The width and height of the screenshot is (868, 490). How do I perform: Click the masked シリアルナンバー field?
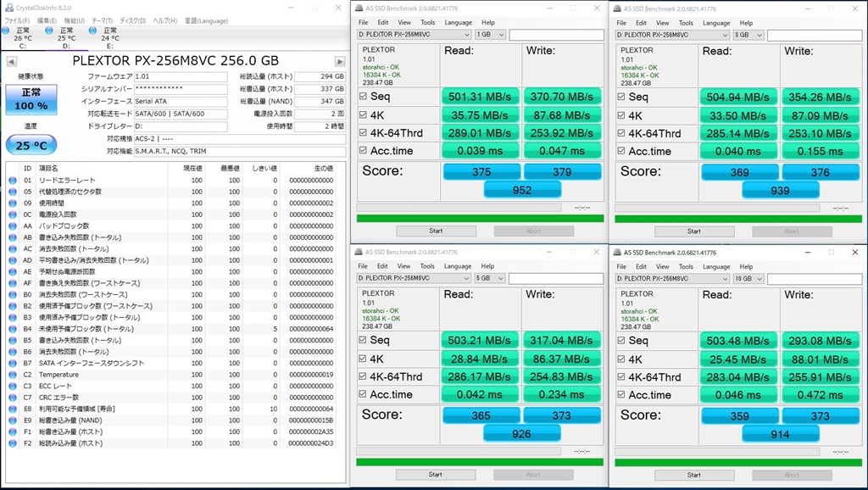pyautogui.click(x=181, y=89)
